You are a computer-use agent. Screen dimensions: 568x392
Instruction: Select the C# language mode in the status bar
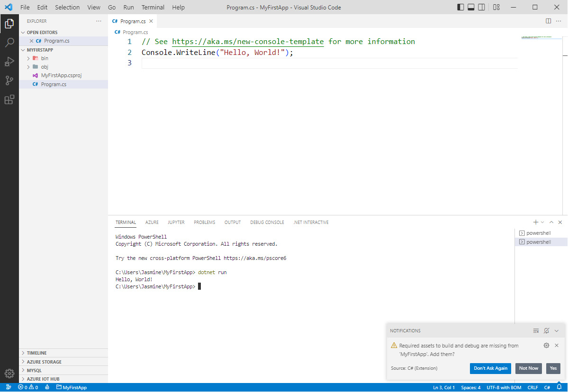click(x=547, y=387)
